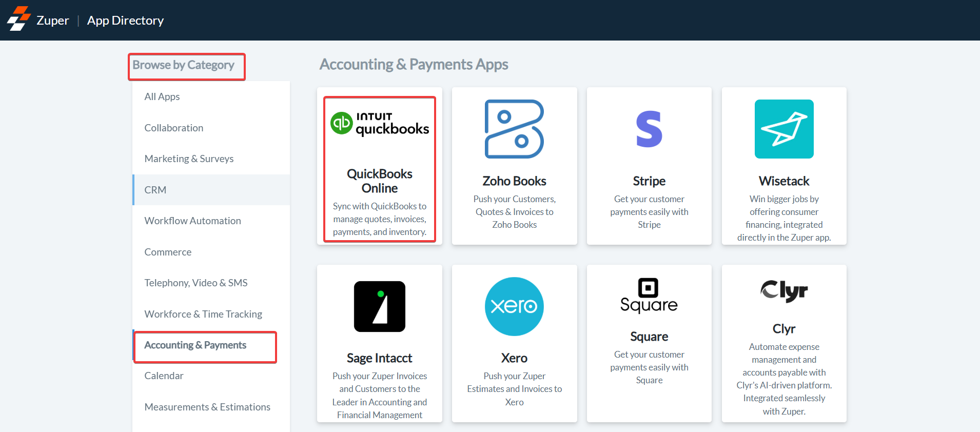Screen dimensions: 980x432
Task: Click the Sage Intacct black logo
Action: pos(380,306)
